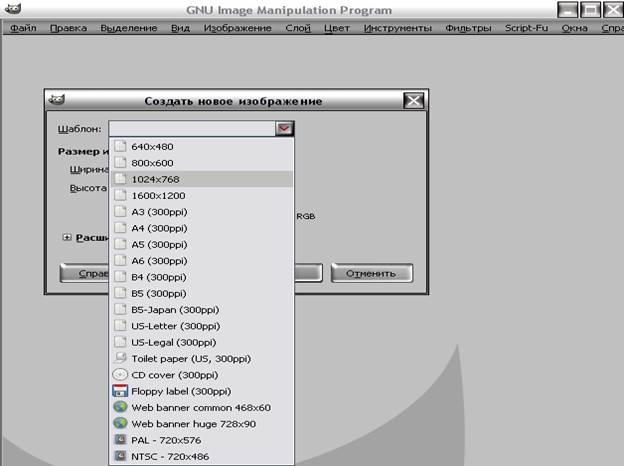Select the 640x480 template entry
The image size is (624, 466).
pyautogui.click(x=151, y=146)
